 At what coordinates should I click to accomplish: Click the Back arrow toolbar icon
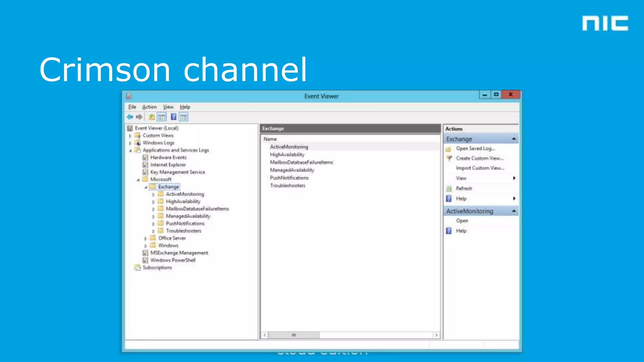pos(130,117)
